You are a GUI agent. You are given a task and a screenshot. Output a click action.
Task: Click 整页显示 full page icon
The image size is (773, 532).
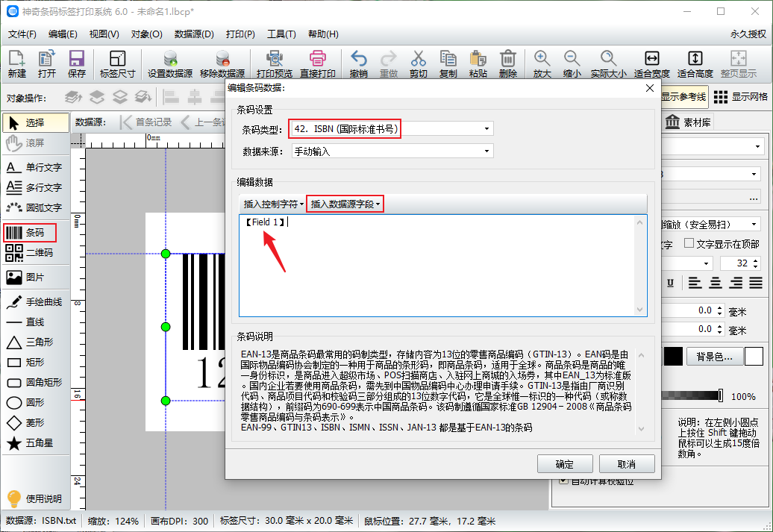point(739,64)
